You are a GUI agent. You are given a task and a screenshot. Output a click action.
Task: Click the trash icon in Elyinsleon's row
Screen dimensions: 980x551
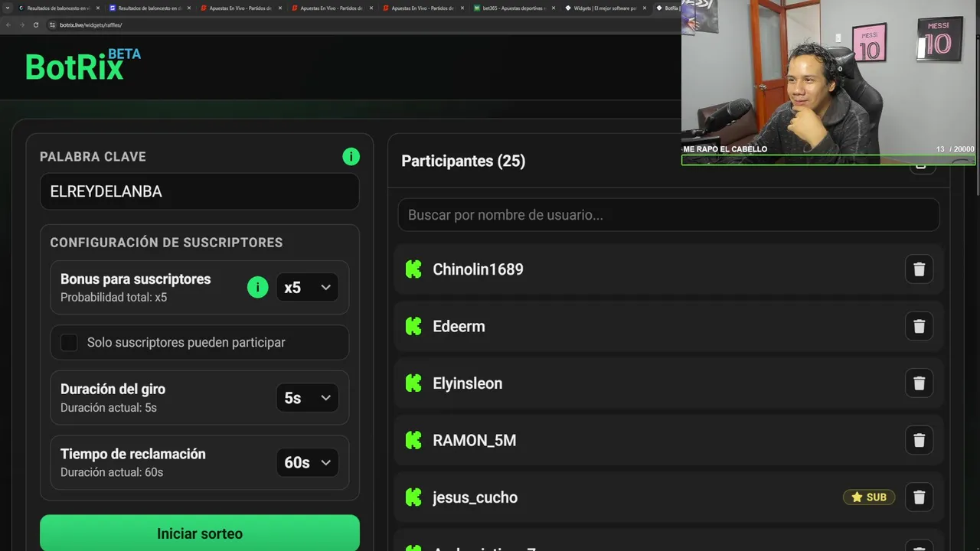click(919, 383)
